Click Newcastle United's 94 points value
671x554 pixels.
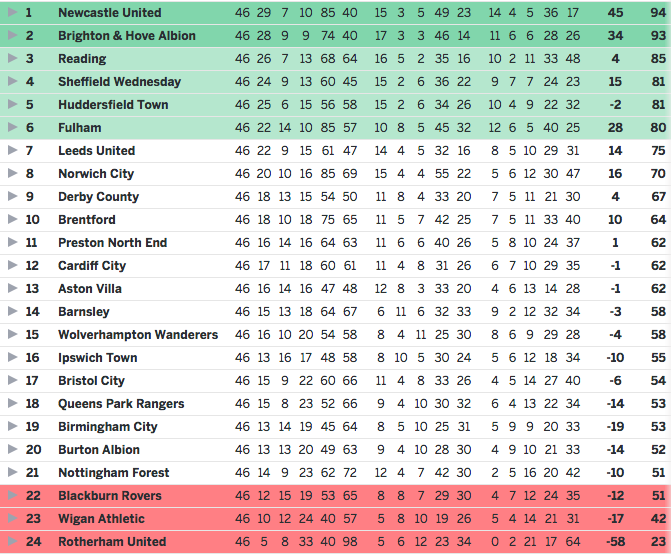(x=658, y=13)
